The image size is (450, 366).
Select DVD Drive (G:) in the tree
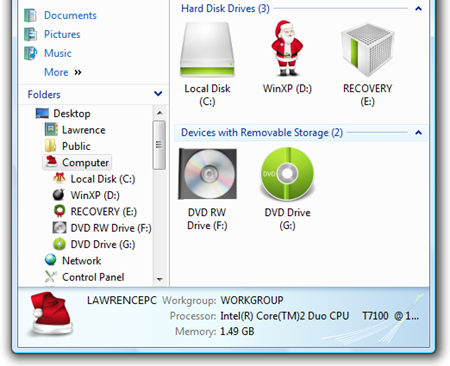click(x=103, y=245)
